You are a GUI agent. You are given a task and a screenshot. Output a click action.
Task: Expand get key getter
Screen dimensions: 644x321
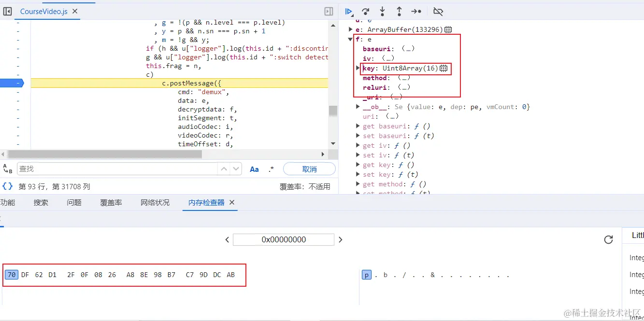point(358,165)
